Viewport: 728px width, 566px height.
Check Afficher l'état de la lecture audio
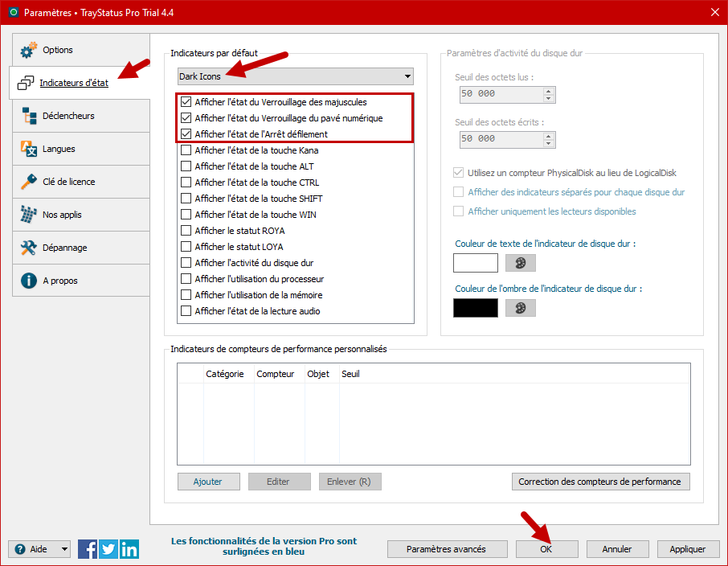pyautogui.click(x=186, y=311)
